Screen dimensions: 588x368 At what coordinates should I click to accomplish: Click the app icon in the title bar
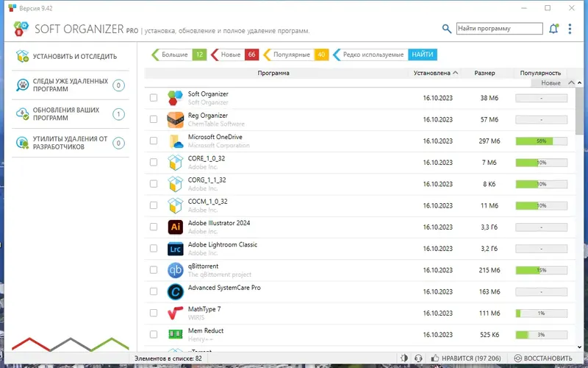[12, 8]
